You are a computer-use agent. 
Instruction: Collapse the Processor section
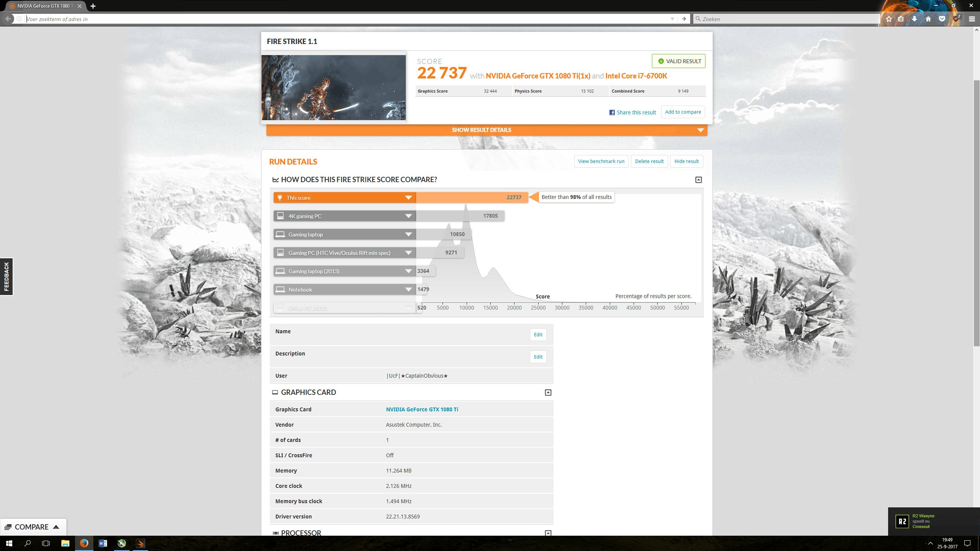(548, 533)
